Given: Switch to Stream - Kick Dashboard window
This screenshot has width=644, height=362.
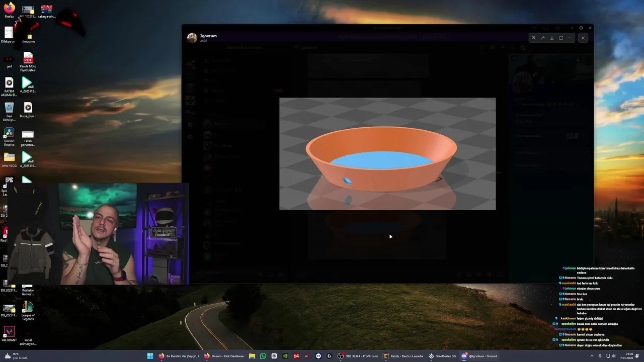Looking at the screenshot, I should point(224,356).
